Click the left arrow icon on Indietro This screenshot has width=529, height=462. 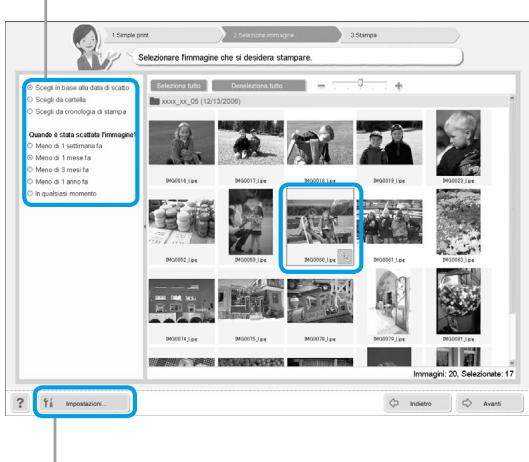(394, 403)
